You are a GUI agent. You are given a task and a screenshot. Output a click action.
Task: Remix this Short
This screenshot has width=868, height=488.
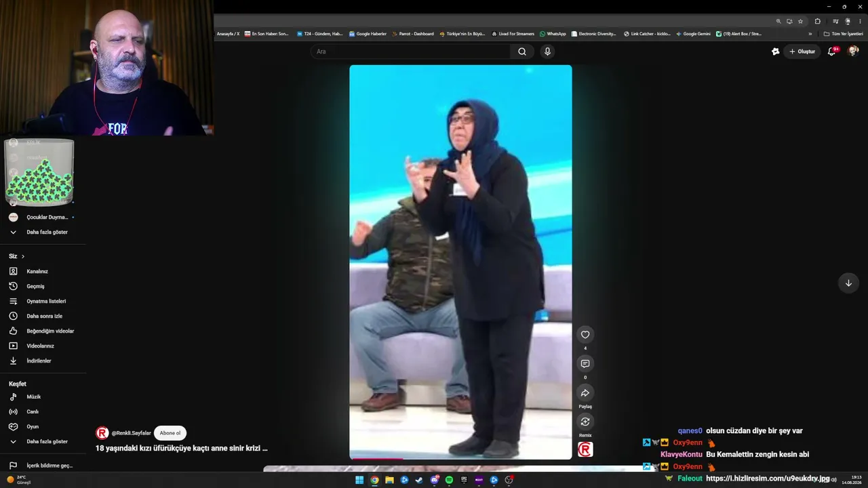click(585, 422)
